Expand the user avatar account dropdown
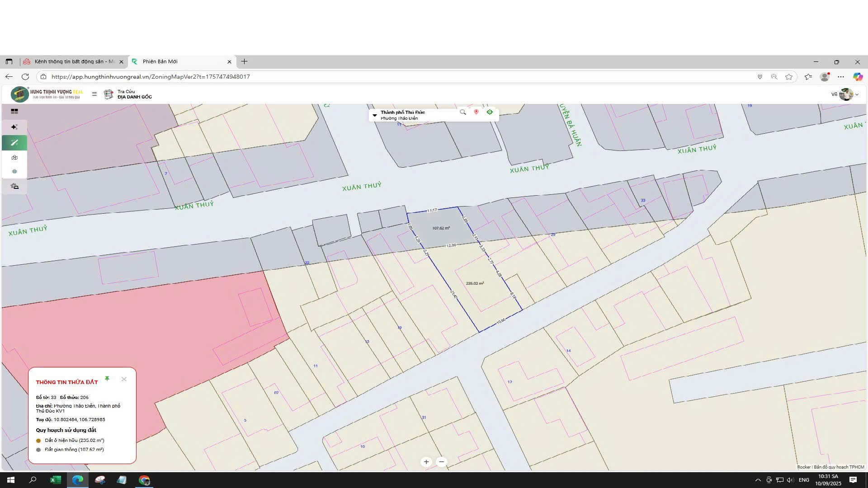This screenshot has height=488, width=868. coord(849,94)
